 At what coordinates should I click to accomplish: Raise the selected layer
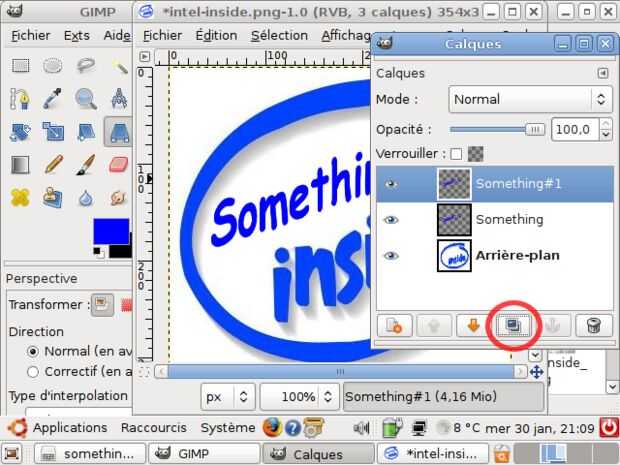434,325
